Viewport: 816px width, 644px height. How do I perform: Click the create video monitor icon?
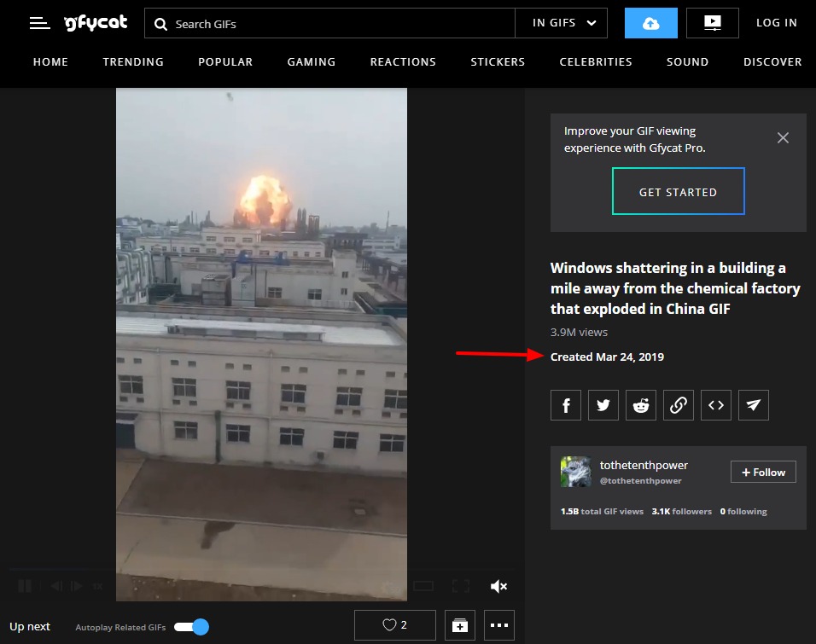click(x=713, y=23)
